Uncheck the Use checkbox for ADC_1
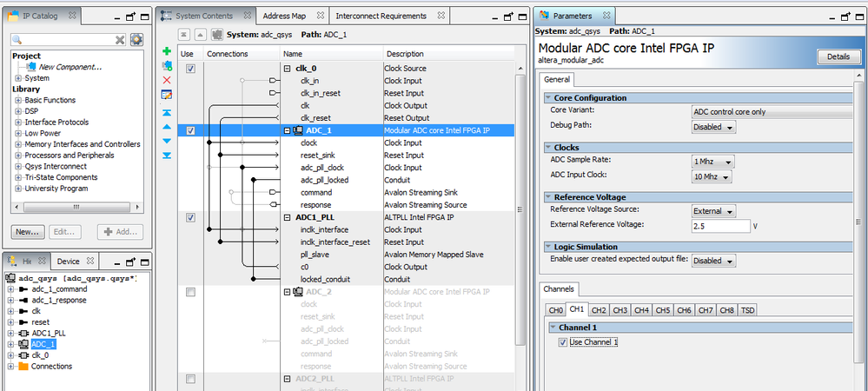Viewport: 868px width, 391px height. pos(190,130)
